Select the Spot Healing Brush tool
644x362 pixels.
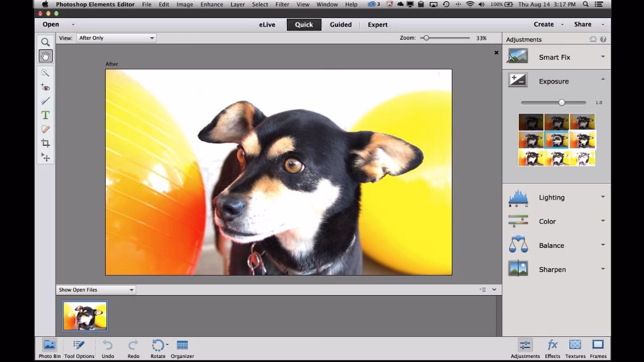point(45,129)
